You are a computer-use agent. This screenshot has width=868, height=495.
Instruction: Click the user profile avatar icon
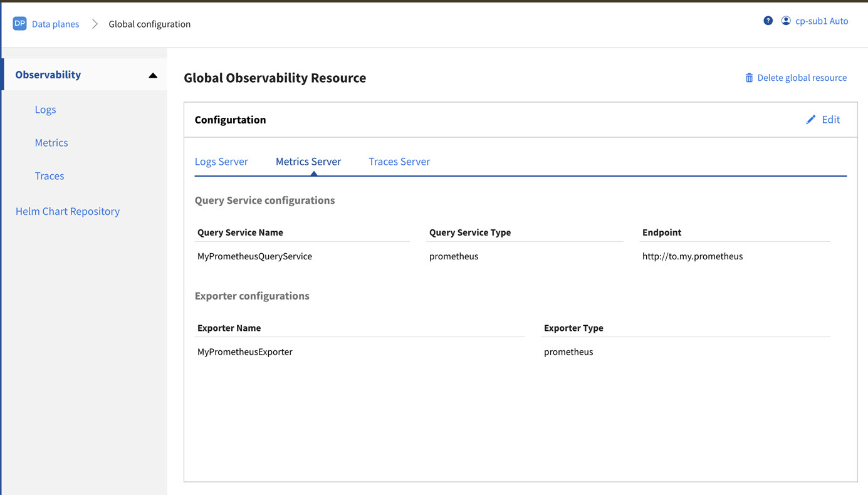(x=786, y=21)
